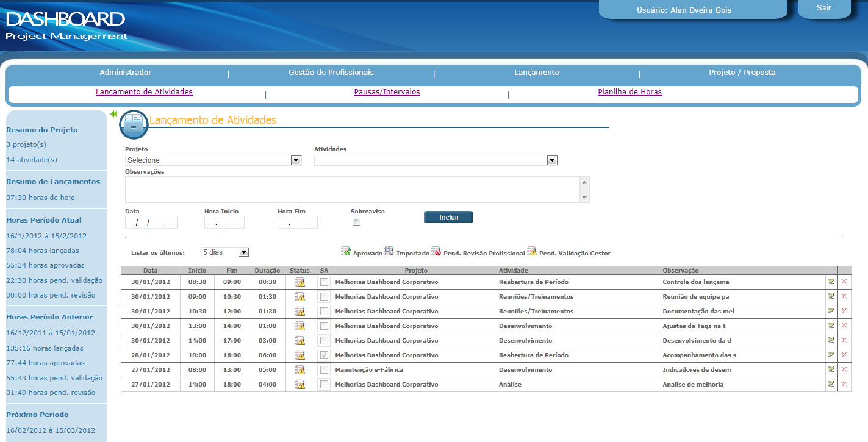The width and height of the screenshot is (868, 442).
Task: Open the Atividades dropdown
Action: (x=436, y=160)
